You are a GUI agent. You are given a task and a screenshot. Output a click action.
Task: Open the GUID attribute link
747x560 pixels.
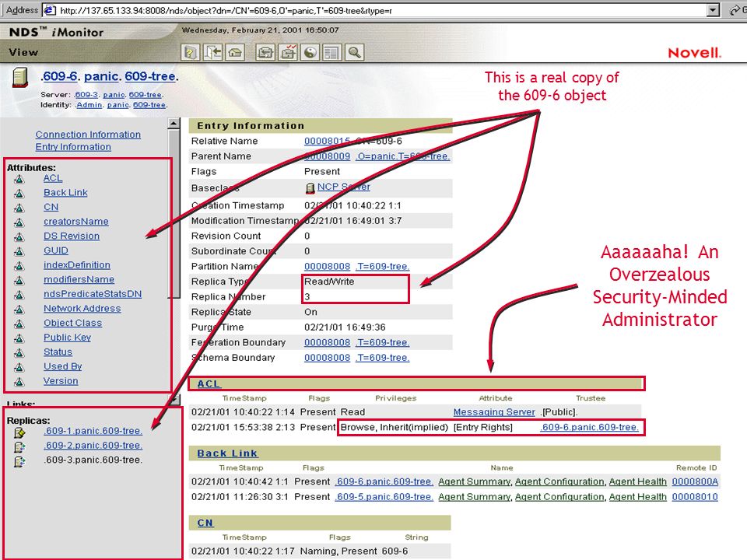click(56, 250)
